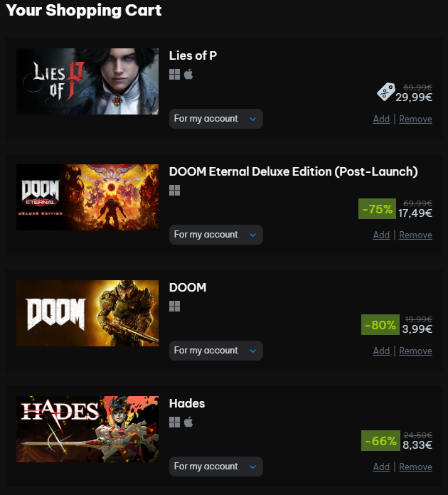Click the discount tag icon for Lies of P
Screen dimensions: 448x495
point(386,92)
